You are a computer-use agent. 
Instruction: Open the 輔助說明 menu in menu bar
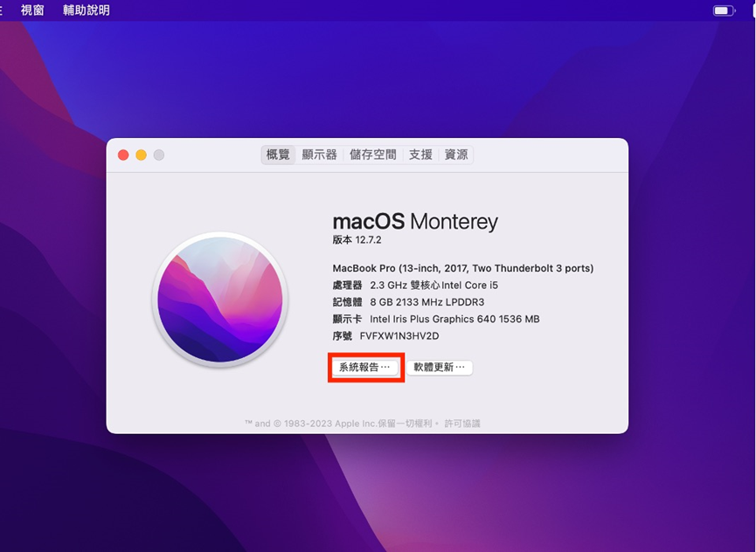tap(87, 10)
